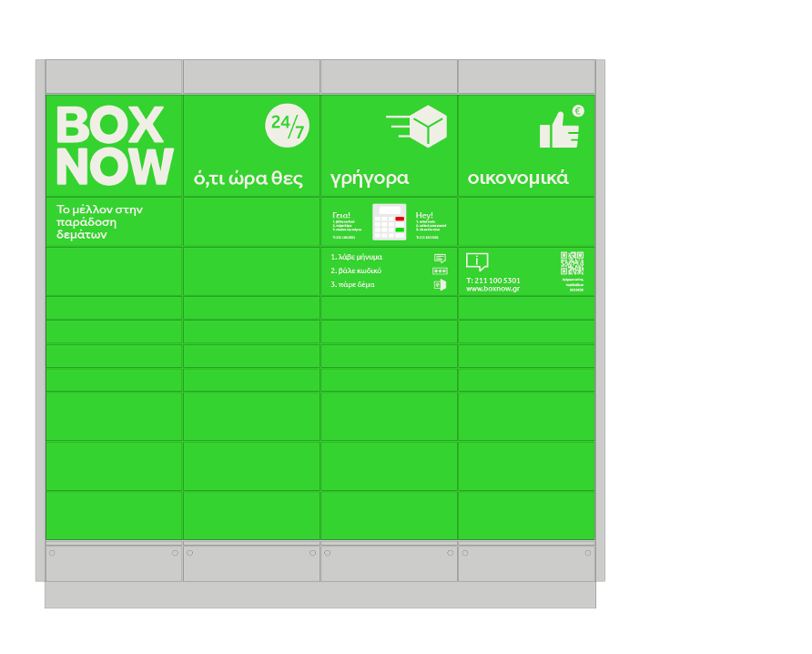Click the code entry icon beside 'βάλε κωδικό'
The height and width of the screenshot is (654, 812).
[440, 271]
